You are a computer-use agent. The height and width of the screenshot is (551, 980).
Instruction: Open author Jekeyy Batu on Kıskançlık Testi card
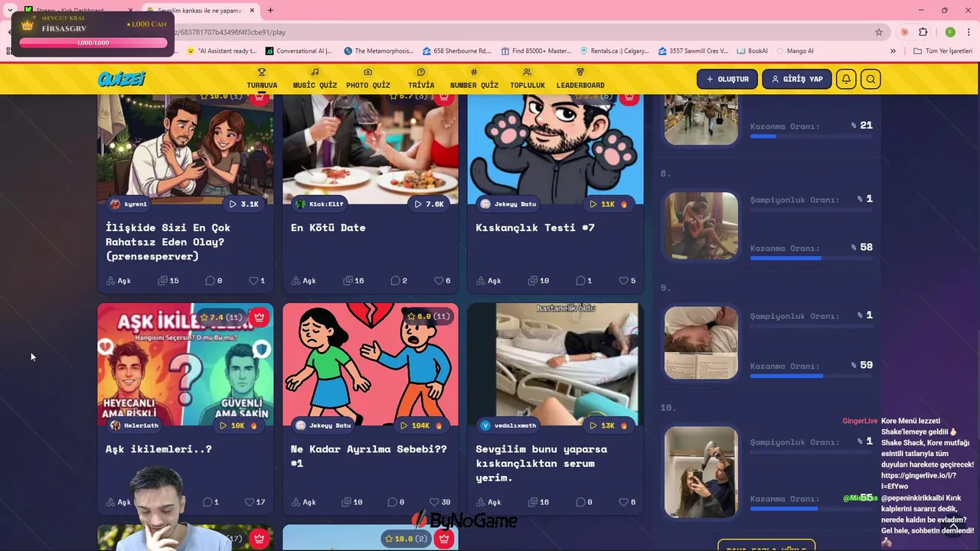click(508, 204)
